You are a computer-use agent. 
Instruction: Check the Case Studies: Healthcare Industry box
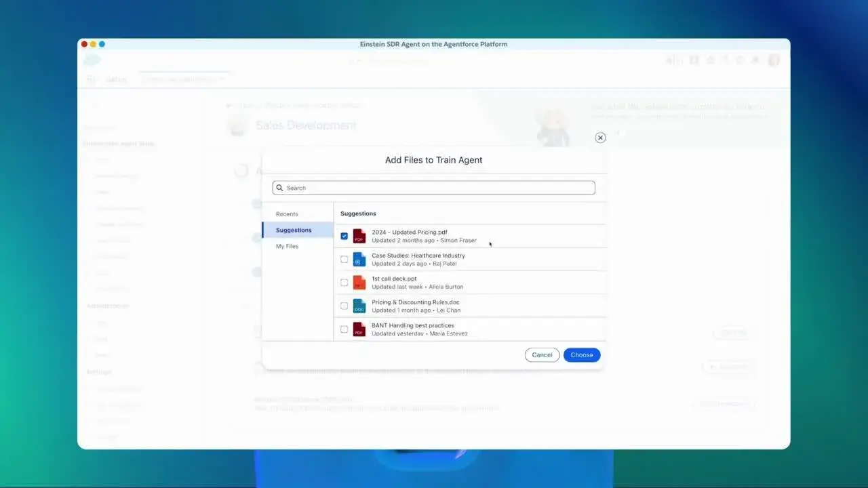tap(344, 259)
